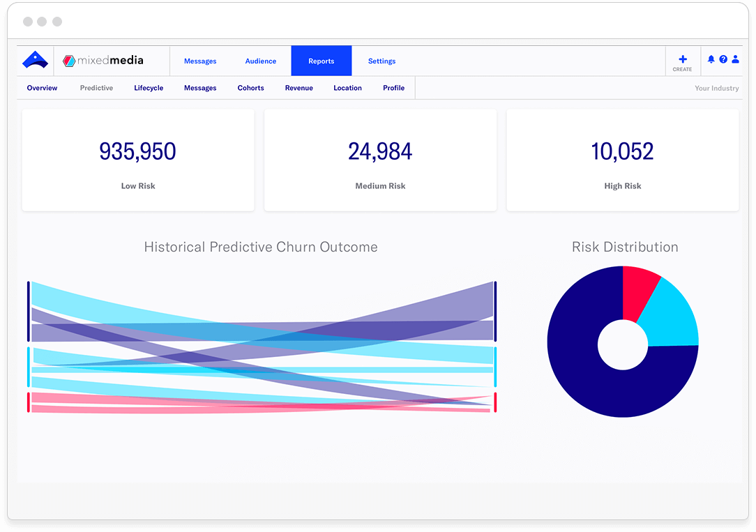Click the High Risk 10,052 card
Viewport: 756px width, 532px height.
[622, 160]
